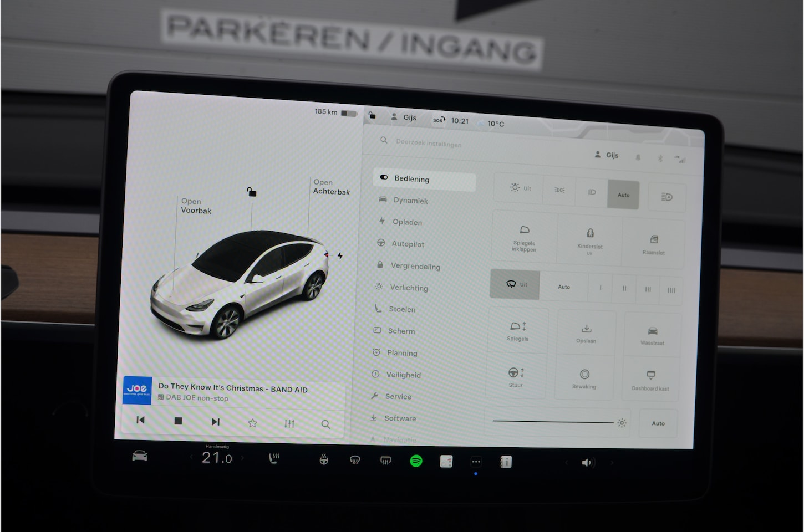Favorite the current station with the star
804x532 pixels.
click(252, 423)
